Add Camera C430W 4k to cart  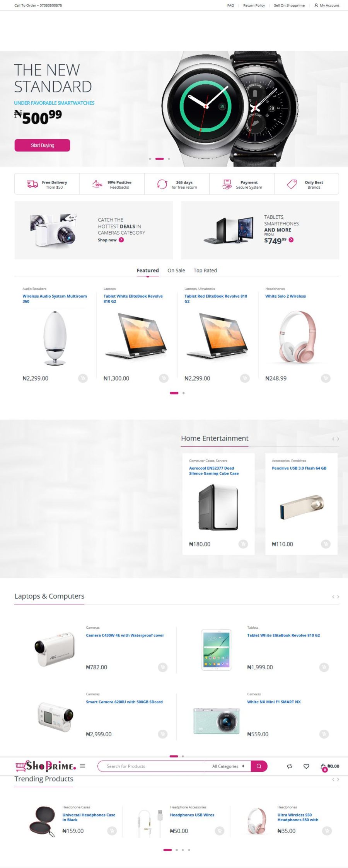[163, 667]
